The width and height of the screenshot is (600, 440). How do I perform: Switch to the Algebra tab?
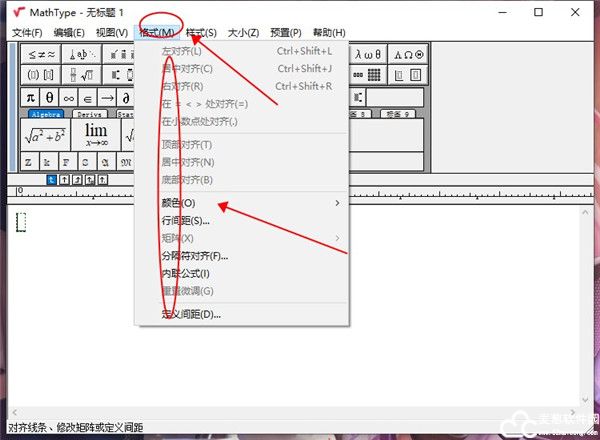click(46, 115)
